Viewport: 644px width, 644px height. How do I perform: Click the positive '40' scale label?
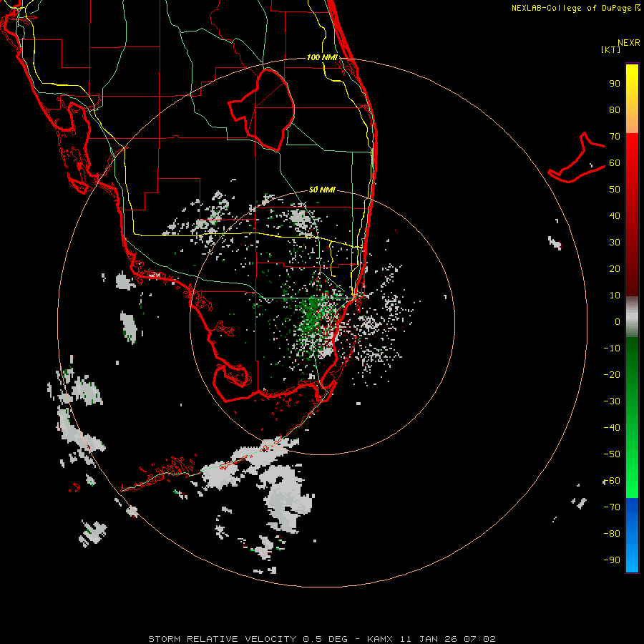tap(615, 215)
